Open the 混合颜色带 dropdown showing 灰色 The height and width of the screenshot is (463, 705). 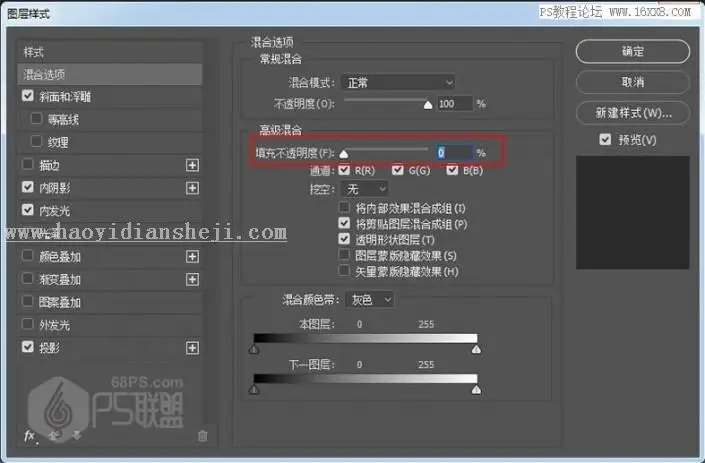pyautogui.click(x=370, y=299)
